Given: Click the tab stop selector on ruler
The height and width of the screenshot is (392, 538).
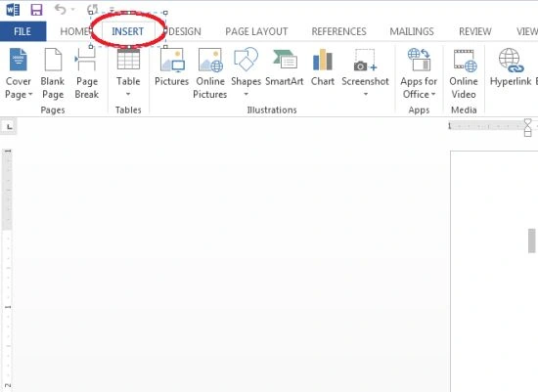Looking at the screenshot, I should pos(9,127).
